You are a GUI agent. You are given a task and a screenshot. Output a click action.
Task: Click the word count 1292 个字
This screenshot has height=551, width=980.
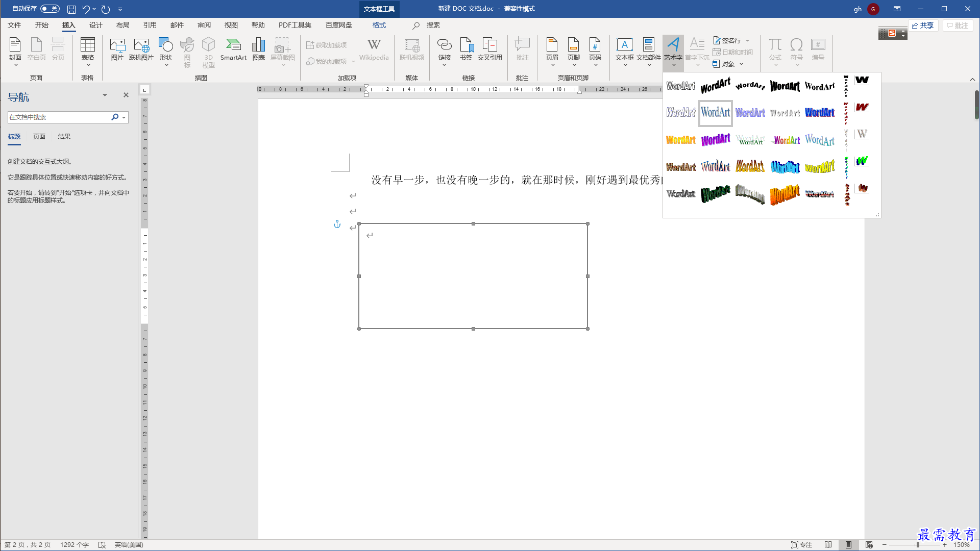[75, 545]
